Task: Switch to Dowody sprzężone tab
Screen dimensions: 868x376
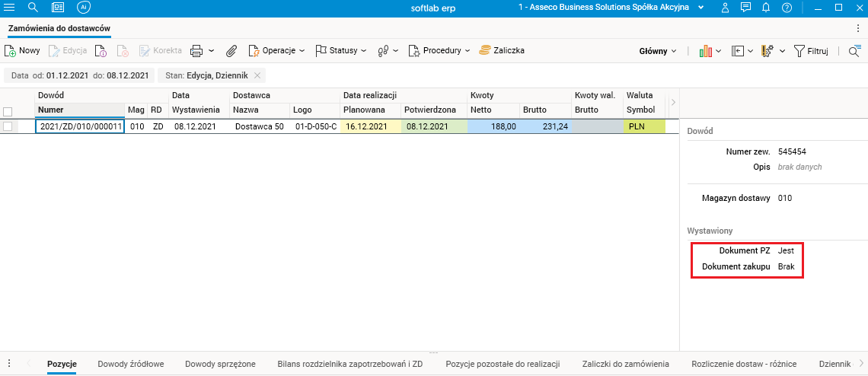Action: [220, 364]
